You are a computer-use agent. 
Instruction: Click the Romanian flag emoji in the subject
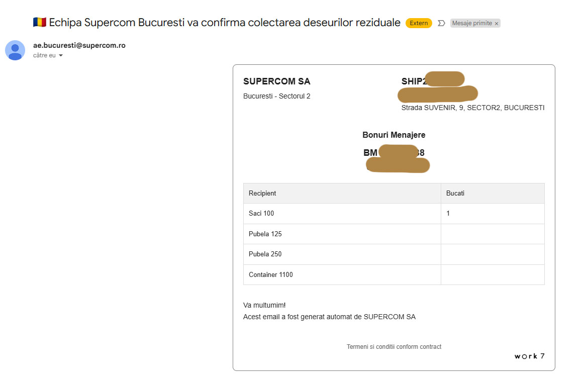point(39,22)
